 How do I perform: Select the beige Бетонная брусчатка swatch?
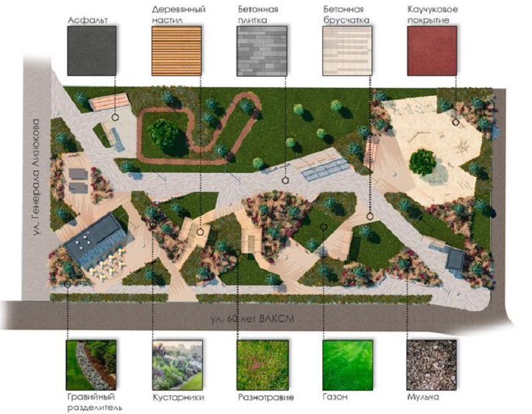347,51
